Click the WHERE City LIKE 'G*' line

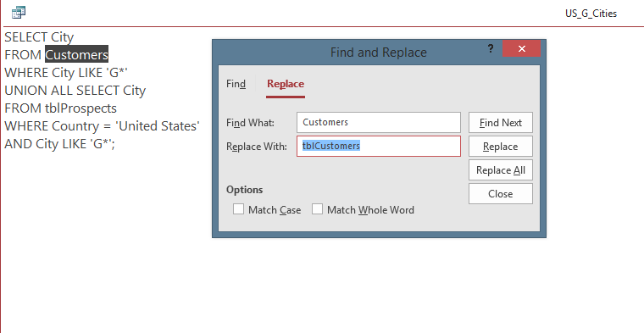tap(66, 73)
